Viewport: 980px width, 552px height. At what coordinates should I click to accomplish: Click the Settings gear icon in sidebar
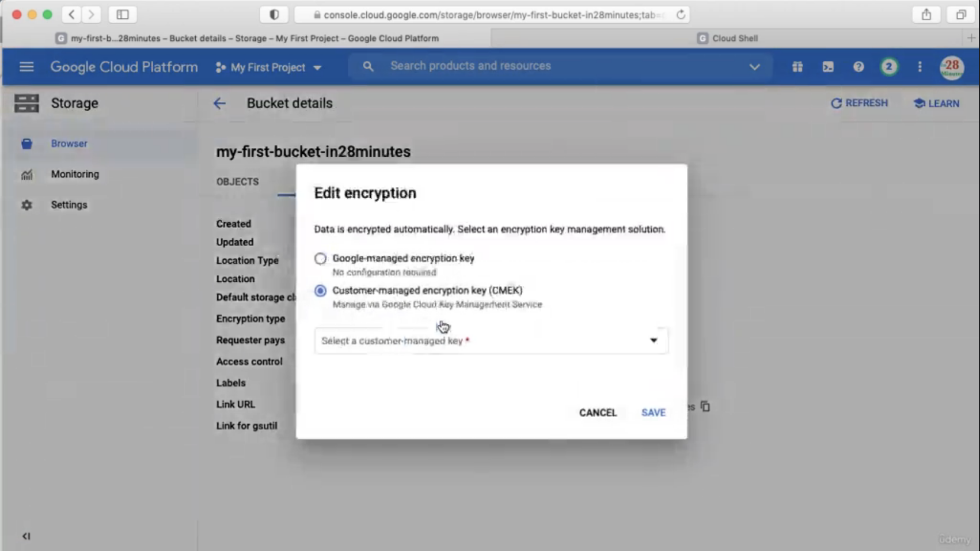point(26,205)
